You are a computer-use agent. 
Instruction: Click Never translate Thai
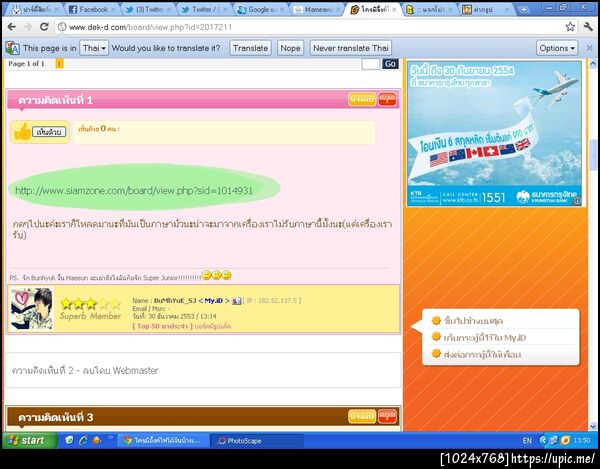(x=351, y=48)
